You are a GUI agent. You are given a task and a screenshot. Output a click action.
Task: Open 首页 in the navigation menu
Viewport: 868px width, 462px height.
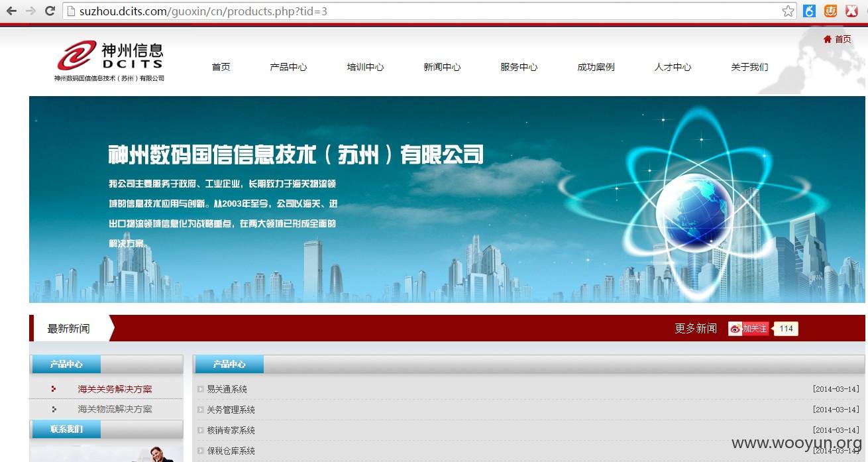point(221,67)
